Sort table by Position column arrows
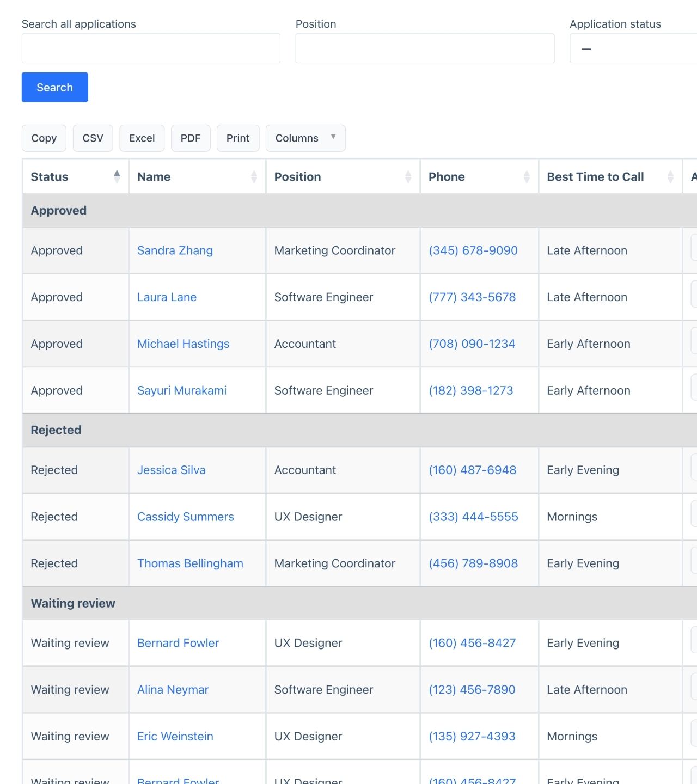Viewport: 697px width, 784px height. (408, 176)
